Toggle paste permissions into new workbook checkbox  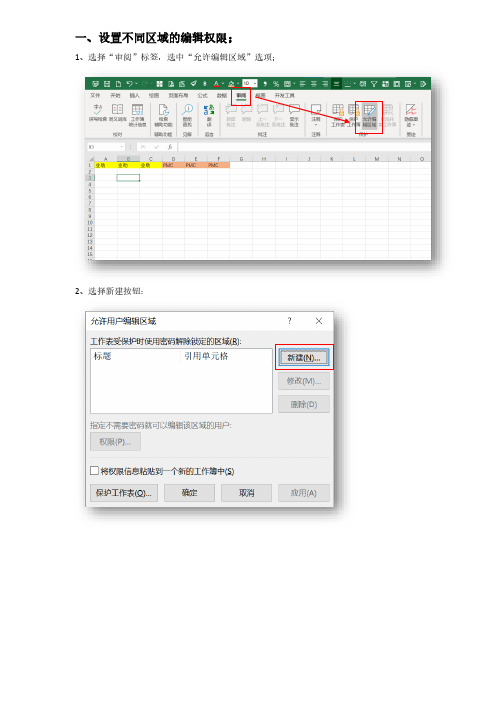(x=94, y=471)
